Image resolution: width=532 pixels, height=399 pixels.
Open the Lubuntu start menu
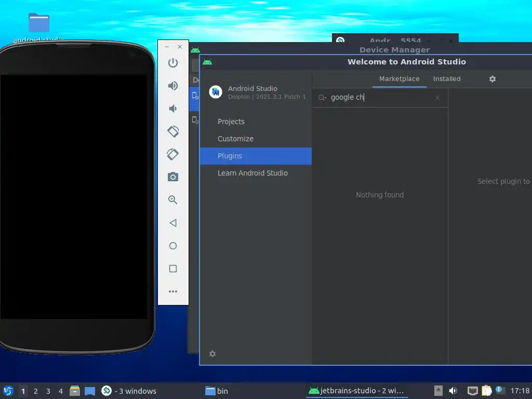coord(8,391)
